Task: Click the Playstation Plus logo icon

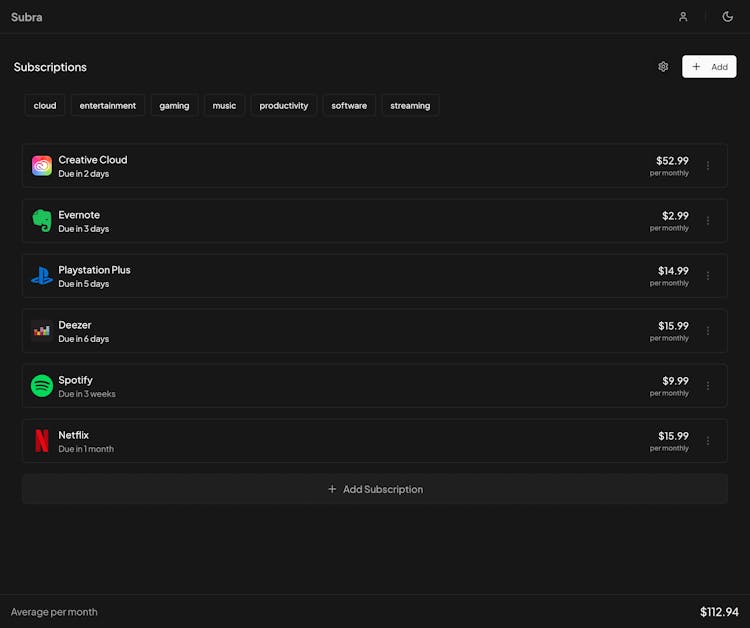Action: tap(41, 276)
